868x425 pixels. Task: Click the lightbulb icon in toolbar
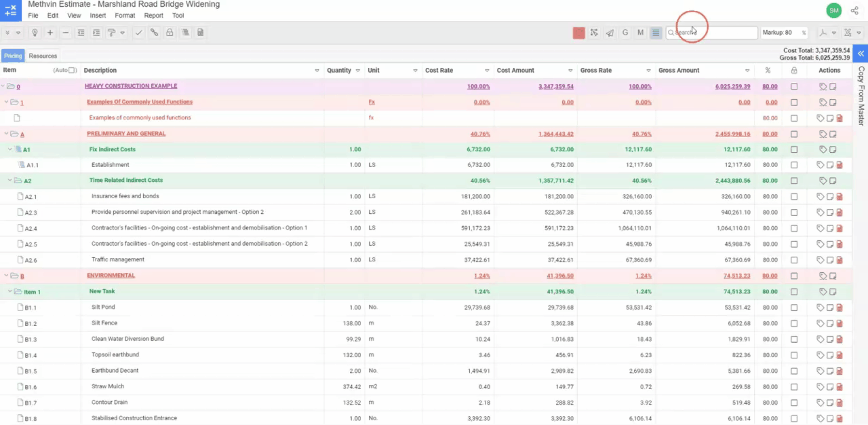tap(35, 33)
